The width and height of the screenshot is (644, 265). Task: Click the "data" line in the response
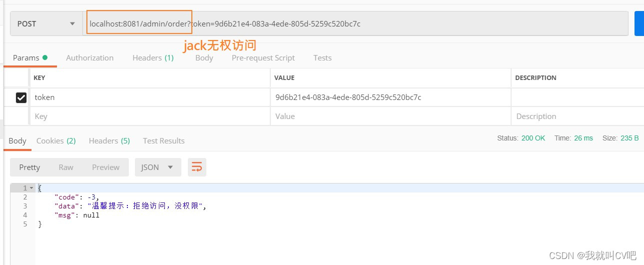tap(130, 206)
